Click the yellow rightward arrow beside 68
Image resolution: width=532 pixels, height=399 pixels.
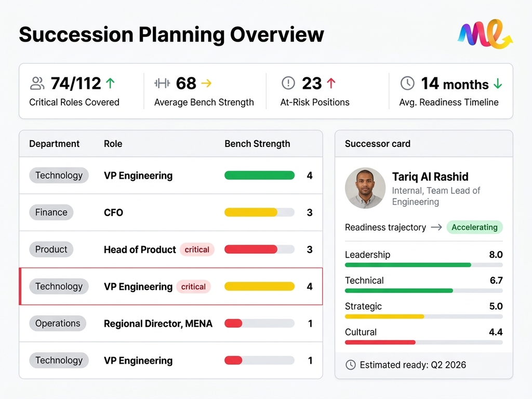click(x=207, y=83)
